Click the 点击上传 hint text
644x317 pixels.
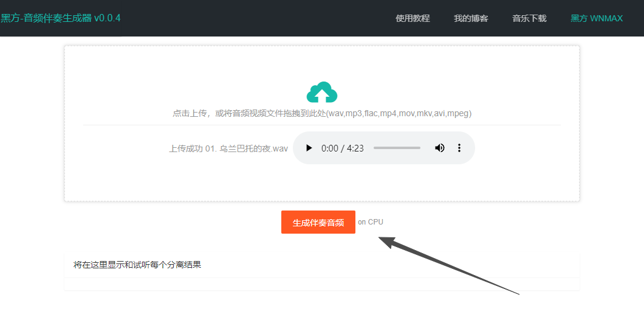tap(322, 113)
